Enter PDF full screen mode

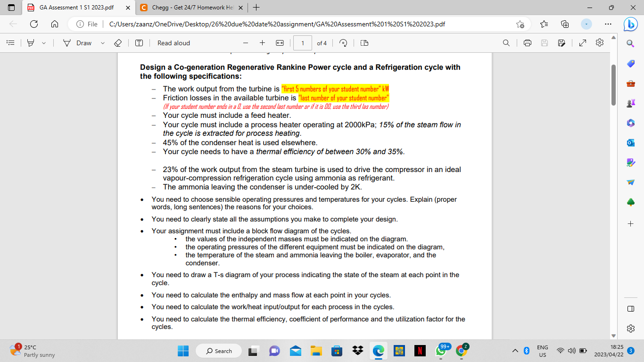[583, 43]
